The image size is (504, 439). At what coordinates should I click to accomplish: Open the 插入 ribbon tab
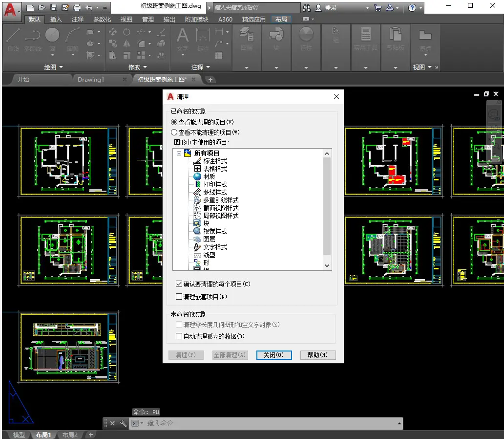56,20
